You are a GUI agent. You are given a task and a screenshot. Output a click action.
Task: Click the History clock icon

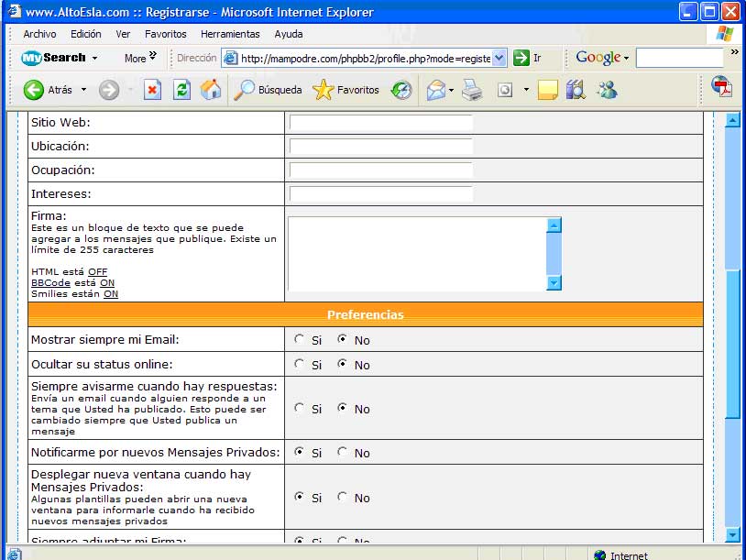tap(401, 90)
